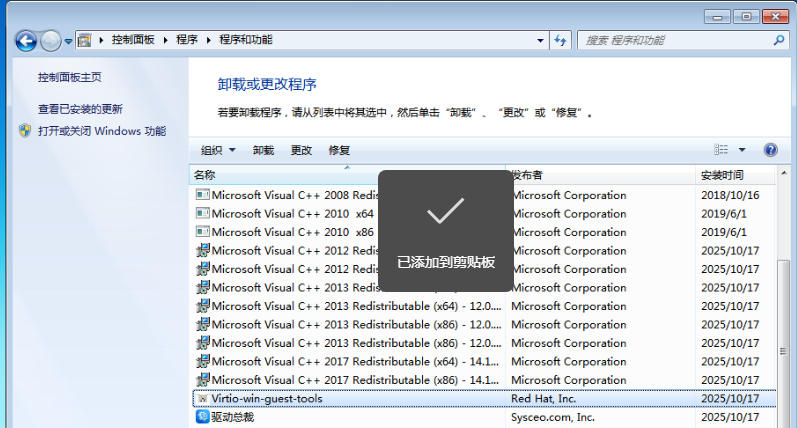
Task: Click the change view icon
Action: 721,149
